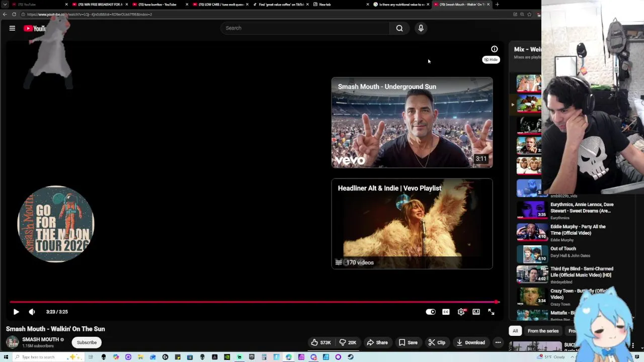Open player settings gear
The image size is (644, 362).
pos(461,312)
